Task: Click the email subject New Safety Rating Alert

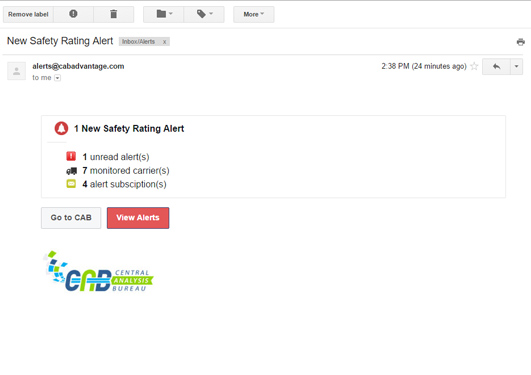Action: coord(60,41)
